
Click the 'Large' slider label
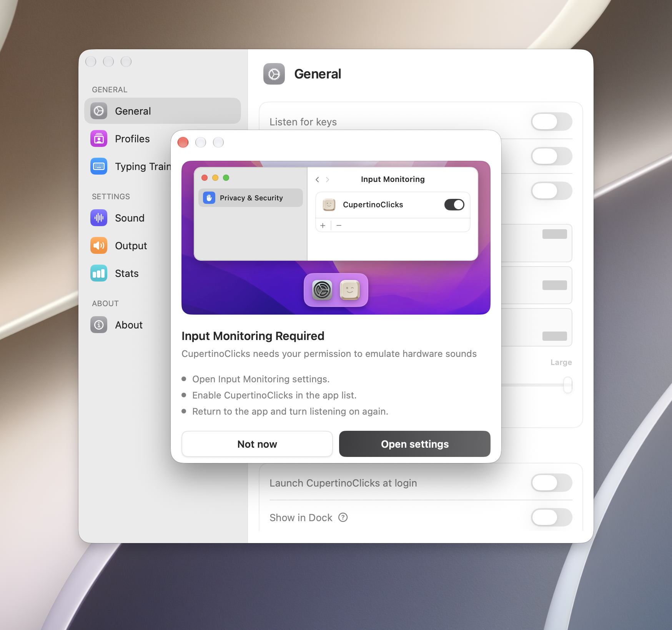click(561, 362)
